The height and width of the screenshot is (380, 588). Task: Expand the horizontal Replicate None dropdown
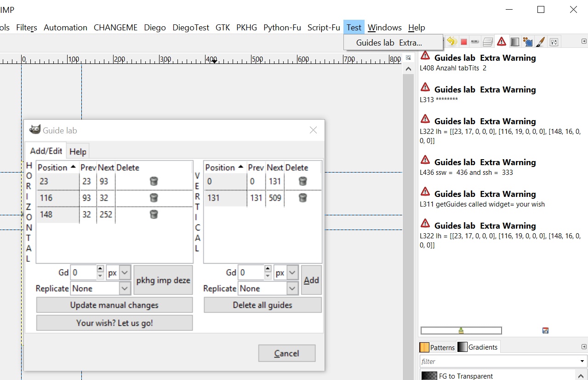[x=101, y=288]
